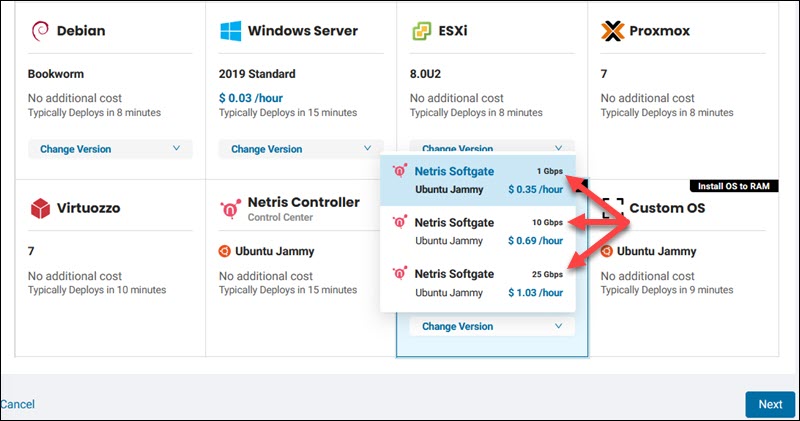This screenshot has height=421, width=800.
Task: Click the Custom OS bracket icon
Action: [x=613, y=208]
